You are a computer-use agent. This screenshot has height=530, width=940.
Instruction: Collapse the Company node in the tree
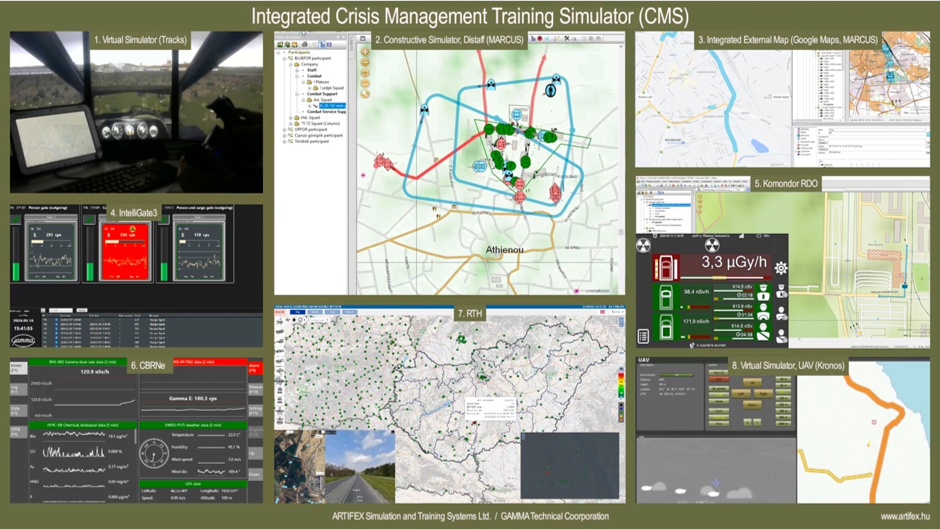pos(291,64)
